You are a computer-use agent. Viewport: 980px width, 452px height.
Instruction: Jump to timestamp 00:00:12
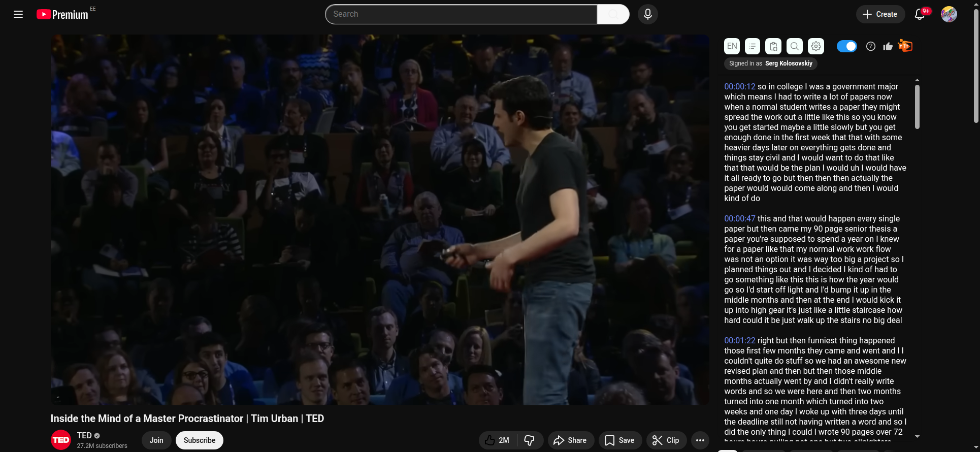pos(740,87)
